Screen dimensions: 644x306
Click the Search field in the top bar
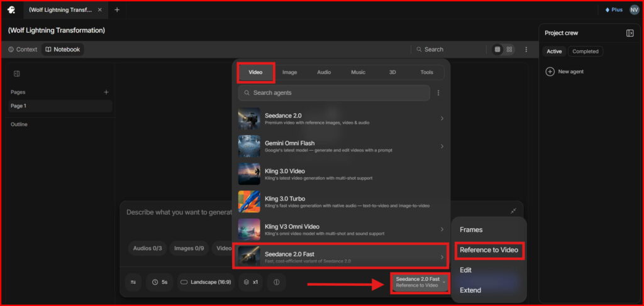(430, 49)
